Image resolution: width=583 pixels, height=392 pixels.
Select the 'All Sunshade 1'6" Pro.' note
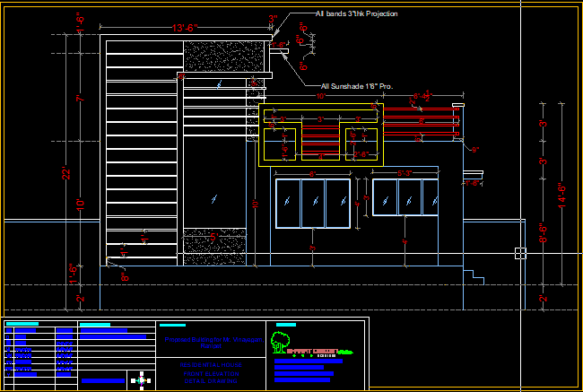click(357, 86)
